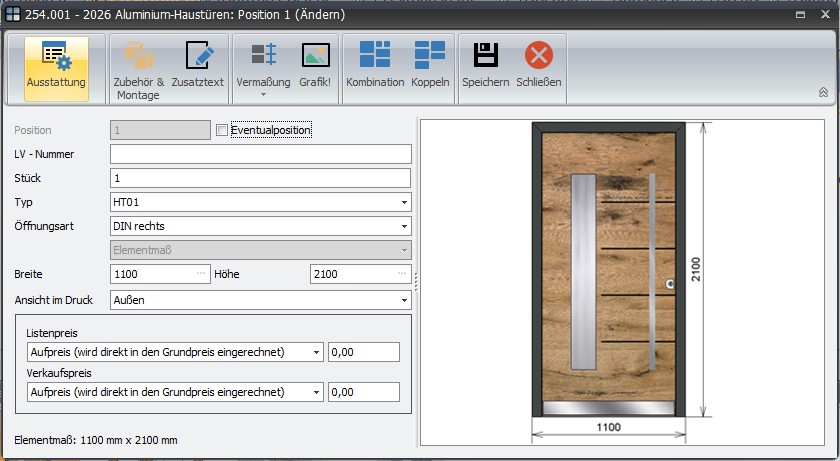Image resolution: width=840 pixels, height=461 pixels.
Task: Open Zubehör & Montage
Action: [139, 70]
